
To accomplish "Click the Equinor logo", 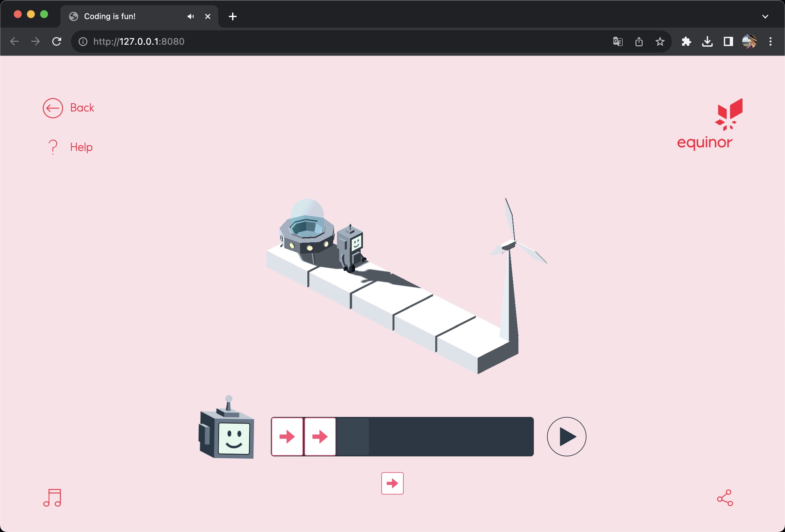I will tap(709, 124).
